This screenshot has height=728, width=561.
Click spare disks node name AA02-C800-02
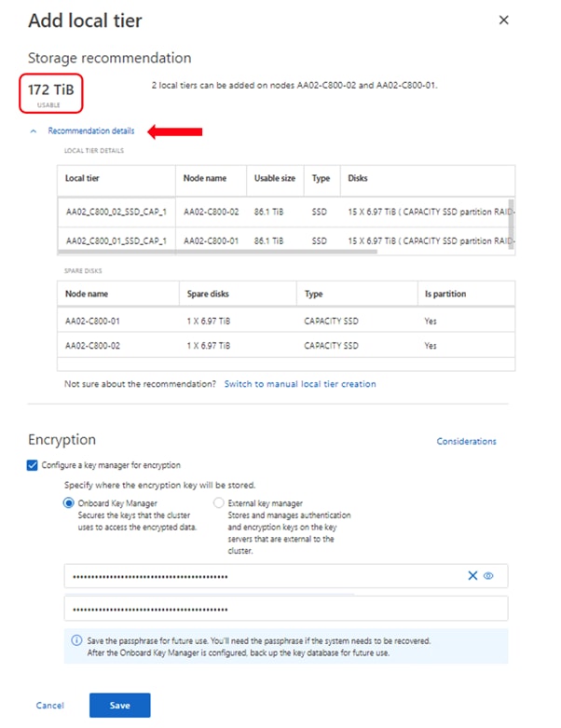[x=92, y=346]
